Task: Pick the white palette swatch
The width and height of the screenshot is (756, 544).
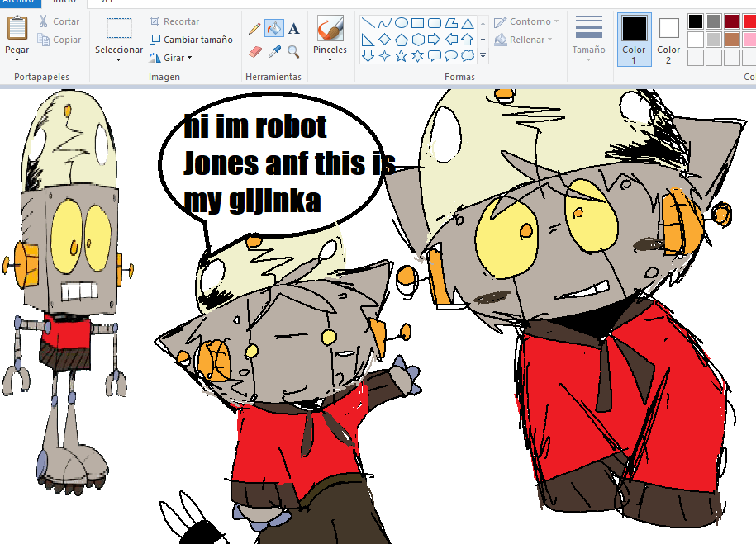Action: coord(696,40)
